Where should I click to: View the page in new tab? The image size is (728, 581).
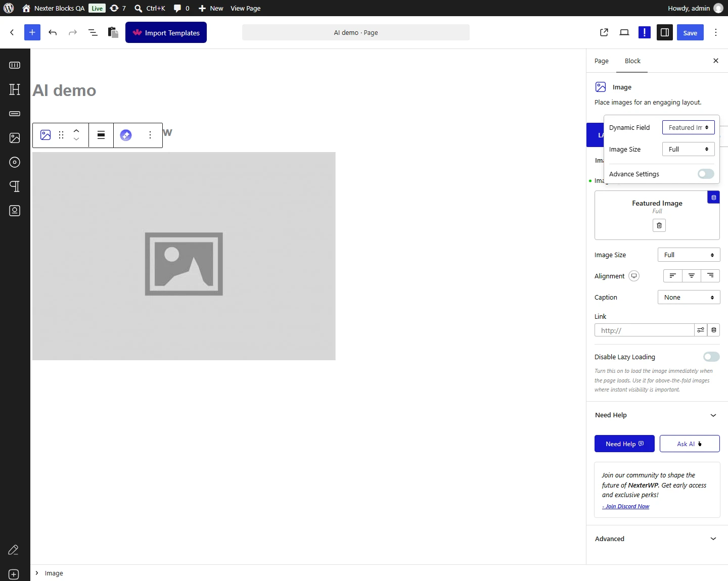[x=604, y=32]
